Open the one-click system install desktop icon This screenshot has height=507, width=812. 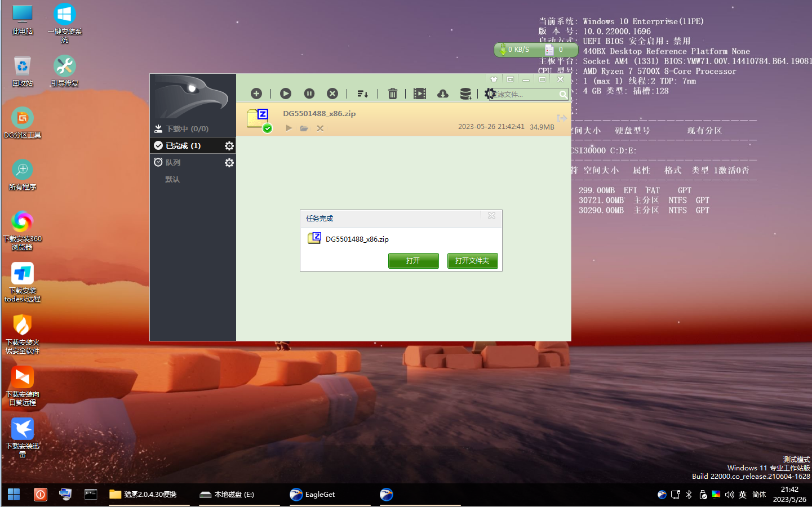65,24
